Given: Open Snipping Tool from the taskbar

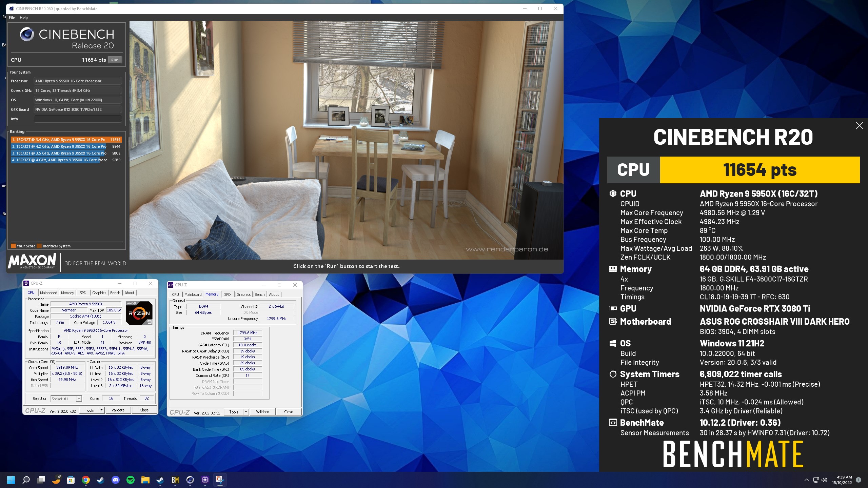Looking at the screenshot, I should [x=220, y=480].
